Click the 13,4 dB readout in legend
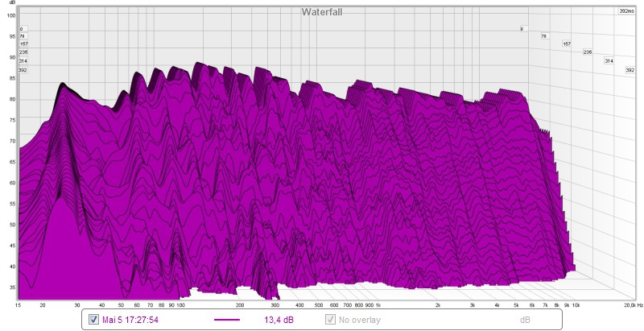 (x=279, y=319)
